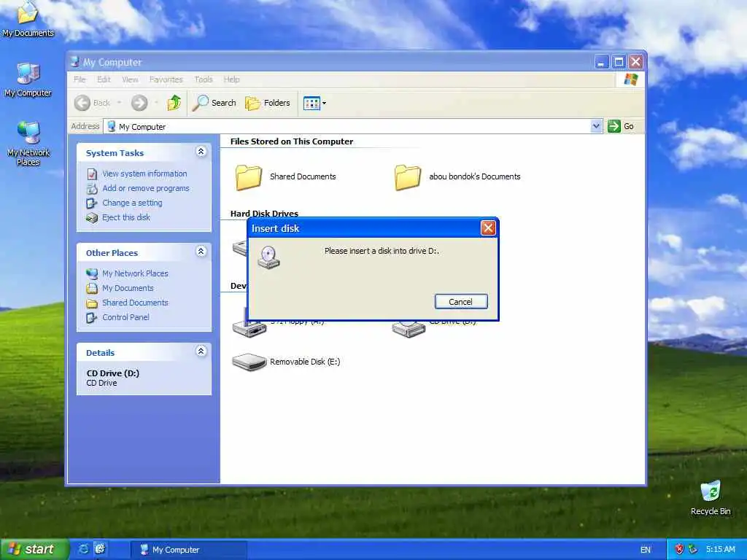Click Change a setting link
The height and width of the screenshot is (560, 747).
(x=132, y=203)
